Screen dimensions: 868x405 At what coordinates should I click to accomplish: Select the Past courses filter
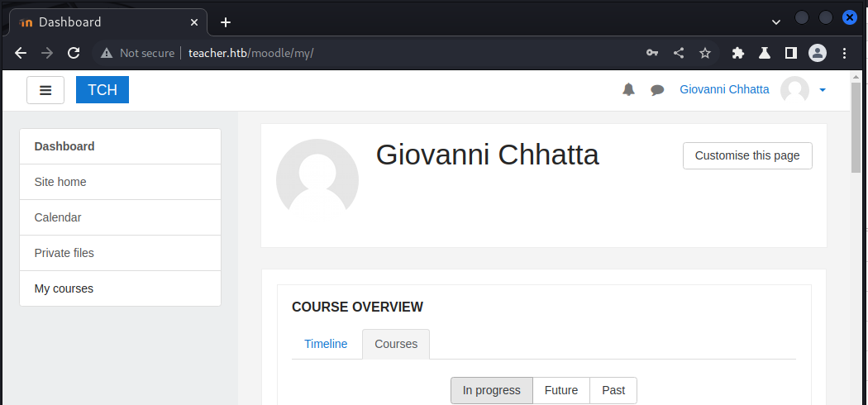(613, 391)
